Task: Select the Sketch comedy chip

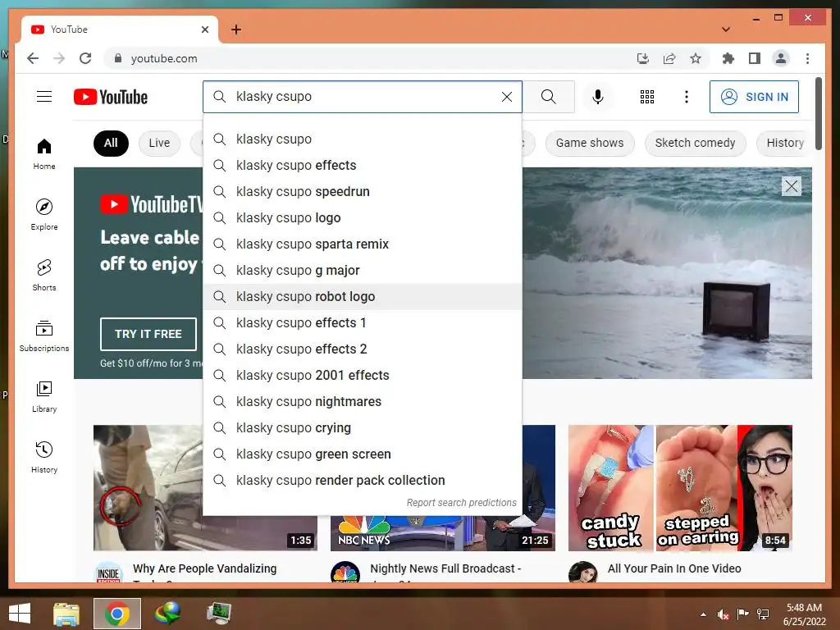Action: 695,143
